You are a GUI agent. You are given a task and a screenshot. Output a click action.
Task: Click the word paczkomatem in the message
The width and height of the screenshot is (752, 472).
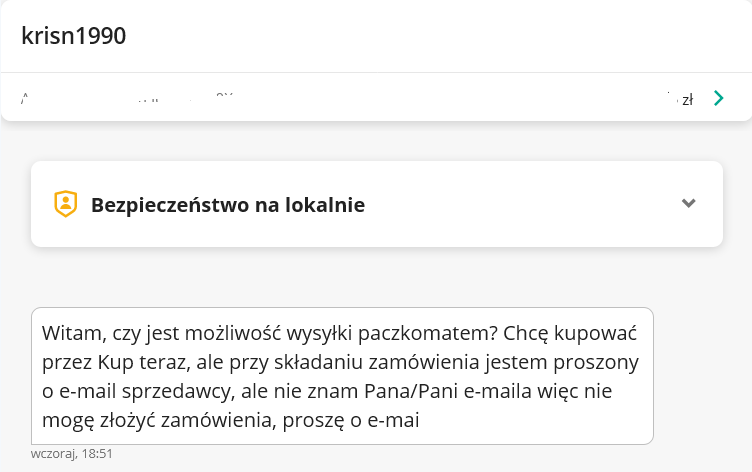pos(428,333)
